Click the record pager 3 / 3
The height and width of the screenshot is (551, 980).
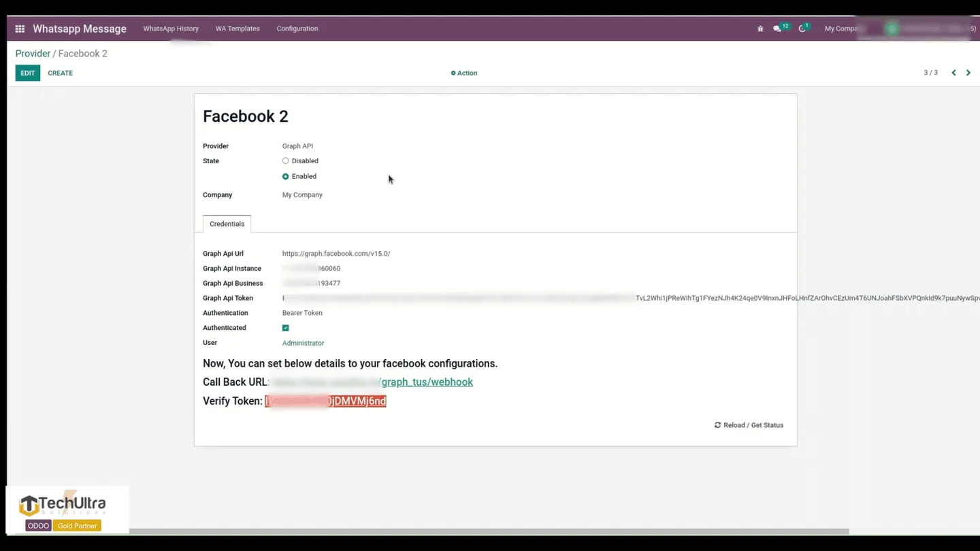930,73
